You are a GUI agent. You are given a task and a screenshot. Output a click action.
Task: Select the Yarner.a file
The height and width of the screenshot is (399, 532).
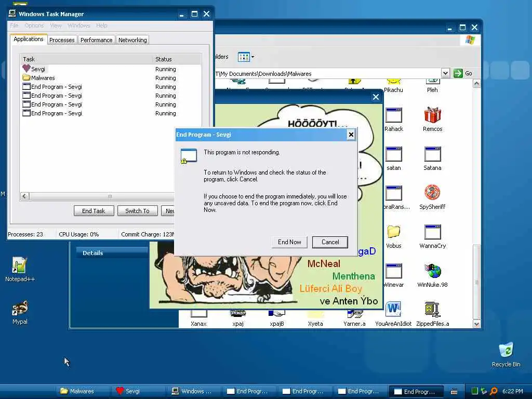(x=354, y=320)
